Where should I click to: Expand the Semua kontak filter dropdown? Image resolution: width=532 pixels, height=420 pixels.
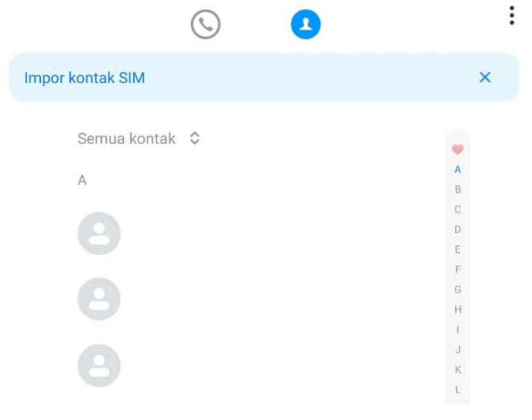(x=139, y=139)
